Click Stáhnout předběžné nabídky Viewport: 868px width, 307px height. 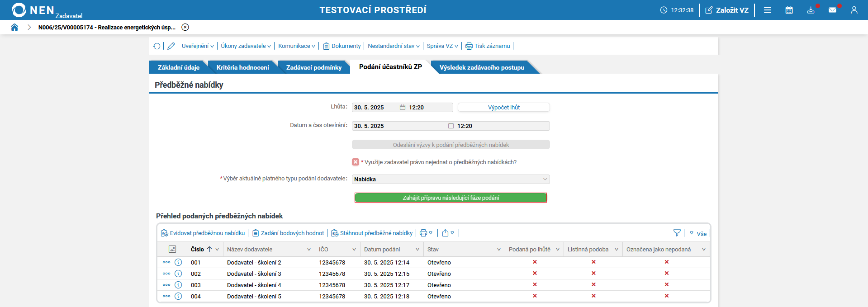[x=372, y=233]
